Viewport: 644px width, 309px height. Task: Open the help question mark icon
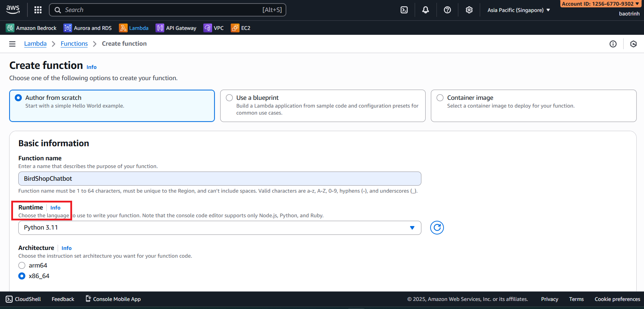(447, 10)
